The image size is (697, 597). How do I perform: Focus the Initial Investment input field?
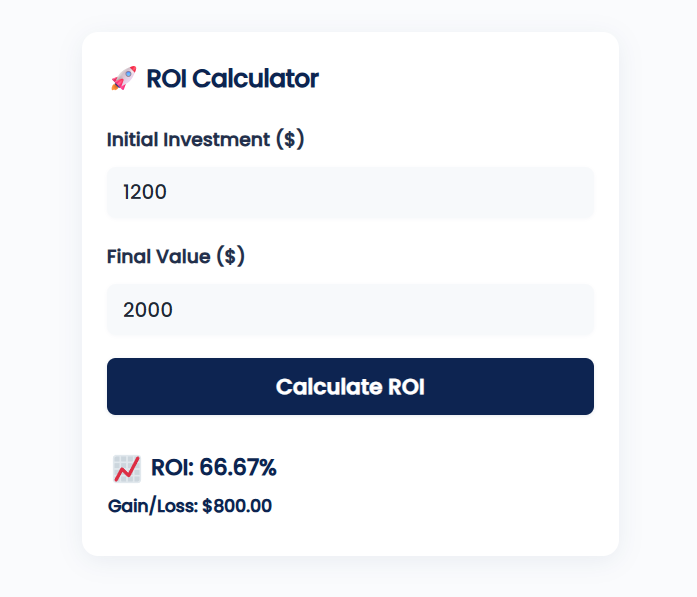click(x=350, y=192)
